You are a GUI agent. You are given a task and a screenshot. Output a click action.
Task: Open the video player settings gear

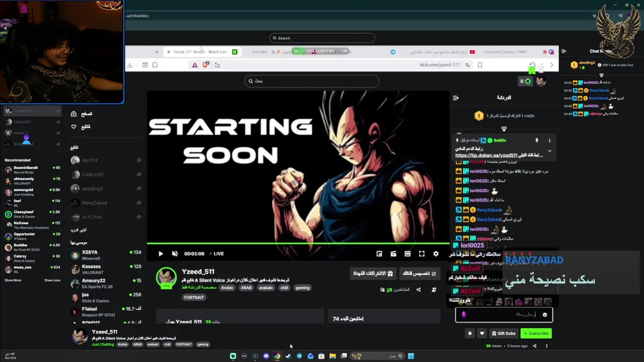(436, 254)
